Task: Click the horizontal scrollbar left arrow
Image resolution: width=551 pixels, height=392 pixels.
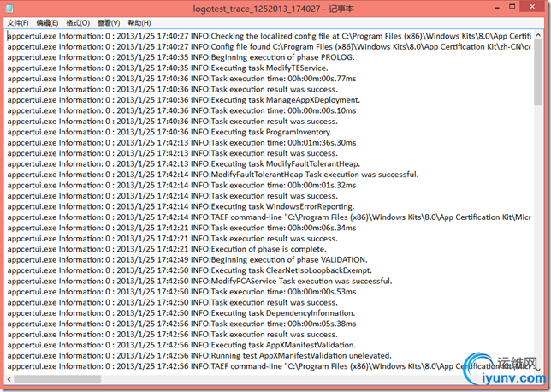Action: pos(9,379)
